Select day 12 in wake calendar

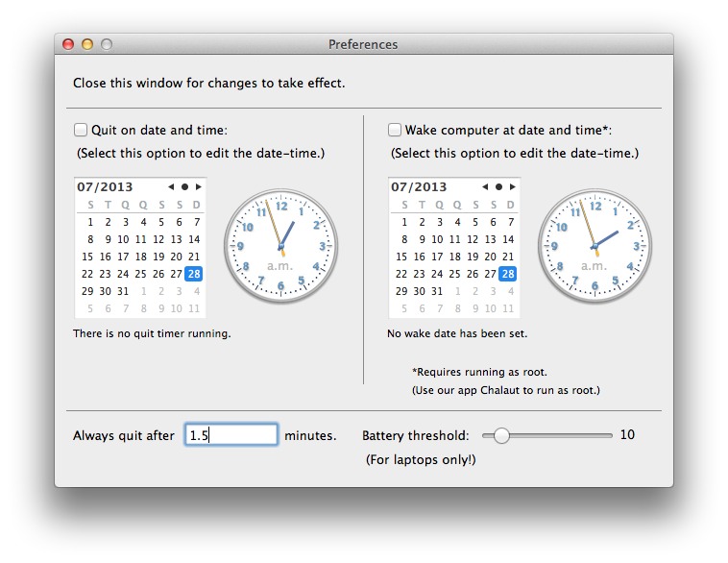473,239
